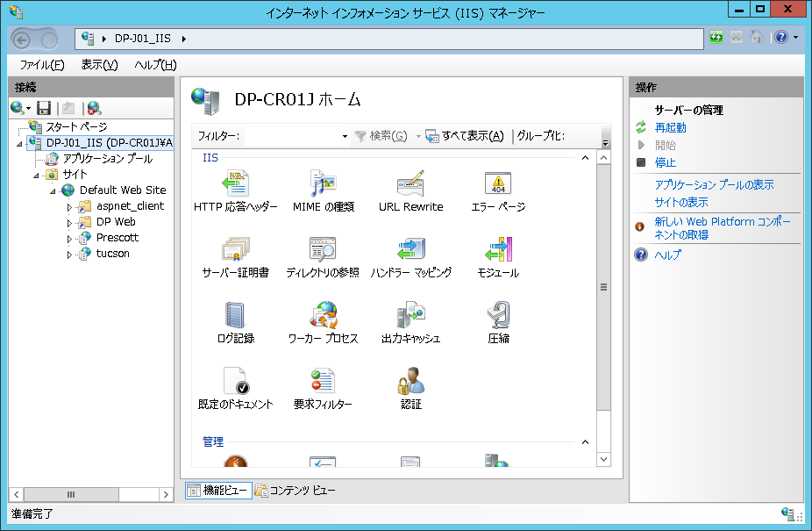Image resolution: width=812 pixels, height=531 pixels.
Task: Open the 既定のドキュメント feature
Action: (236, 389)
